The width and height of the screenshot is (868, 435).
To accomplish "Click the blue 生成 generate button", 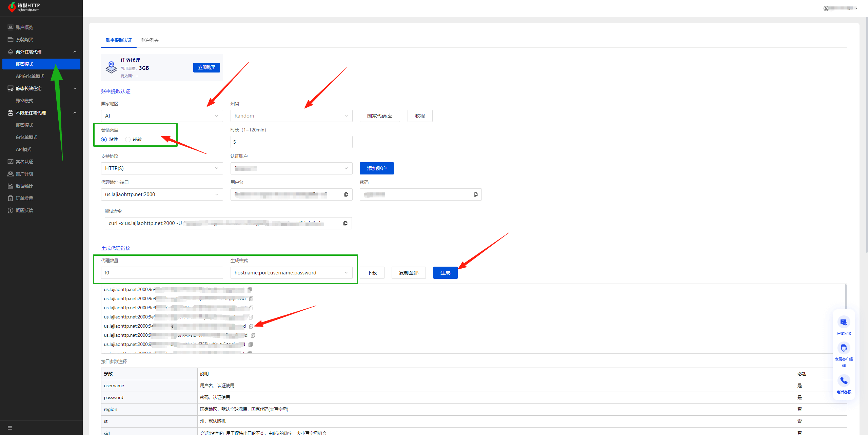I will [445, 273].
